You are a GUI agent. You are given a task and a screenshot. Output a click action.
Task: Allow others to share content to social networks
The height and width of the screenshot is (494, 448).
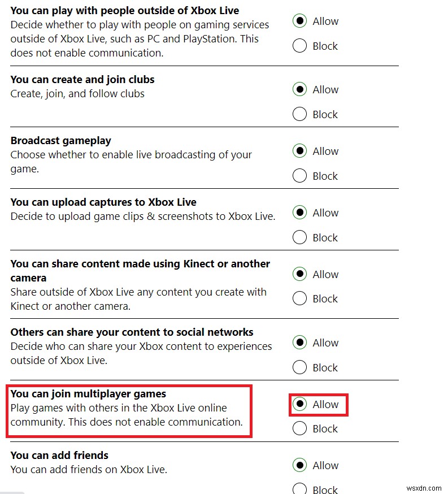[300, 343]
